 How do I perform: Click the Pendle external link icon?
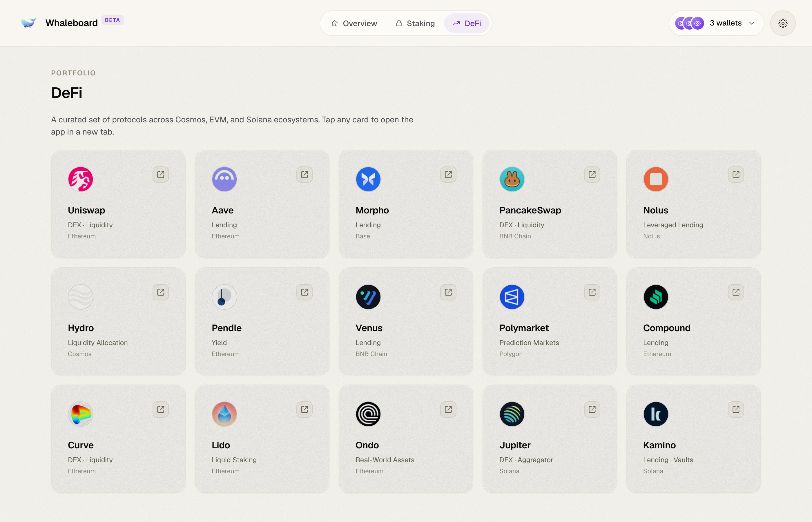pyautogui.click(x=304, y=292)
